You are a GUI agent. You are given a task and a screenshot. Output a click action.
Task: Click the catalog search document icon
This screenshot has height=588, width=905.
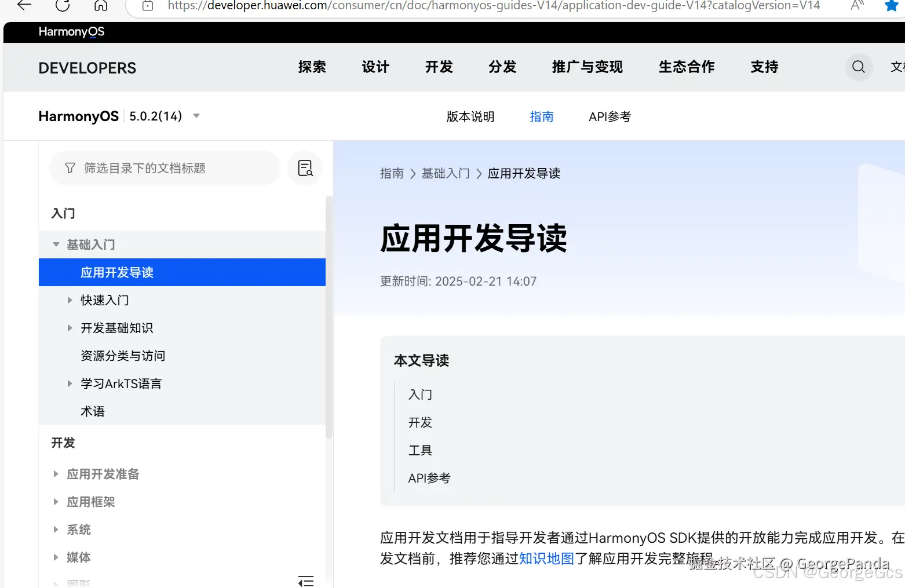(x=305, y=168)
